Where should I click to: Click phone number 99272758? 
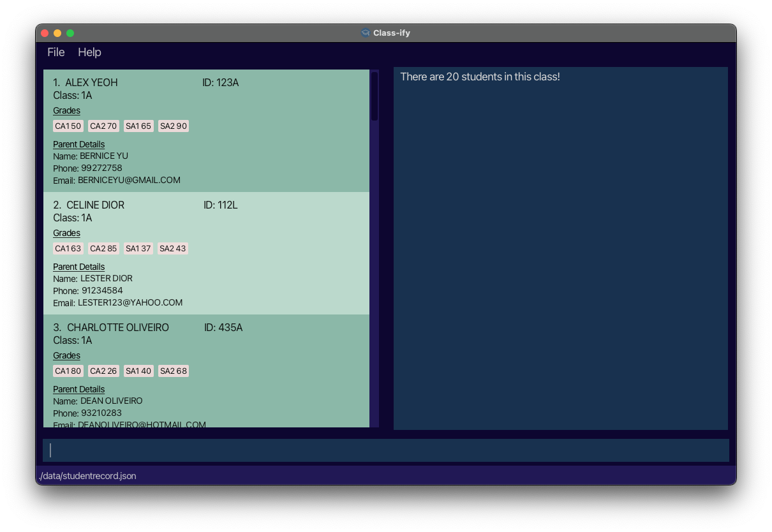point(101,168)
